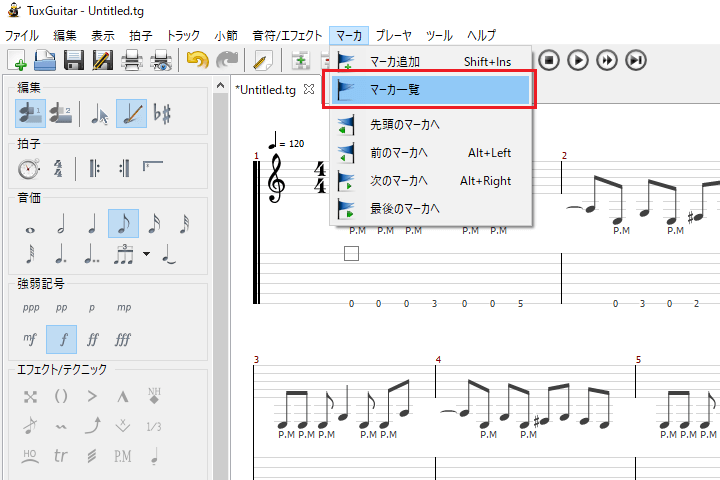Select マーカ一覧 from the marker menu
Viewport: 720px width, 480px height.
point(430,90)
